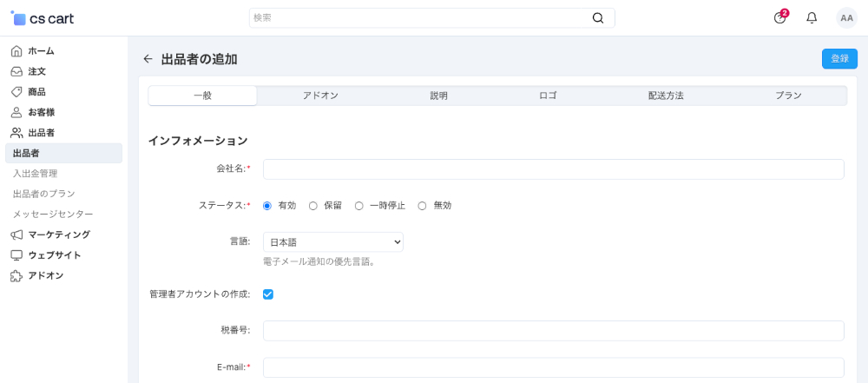Image resolution: width=868 pixels, height=383 pixels.
Task: Select the 保留 status radio button
Action: pos(313,206)
